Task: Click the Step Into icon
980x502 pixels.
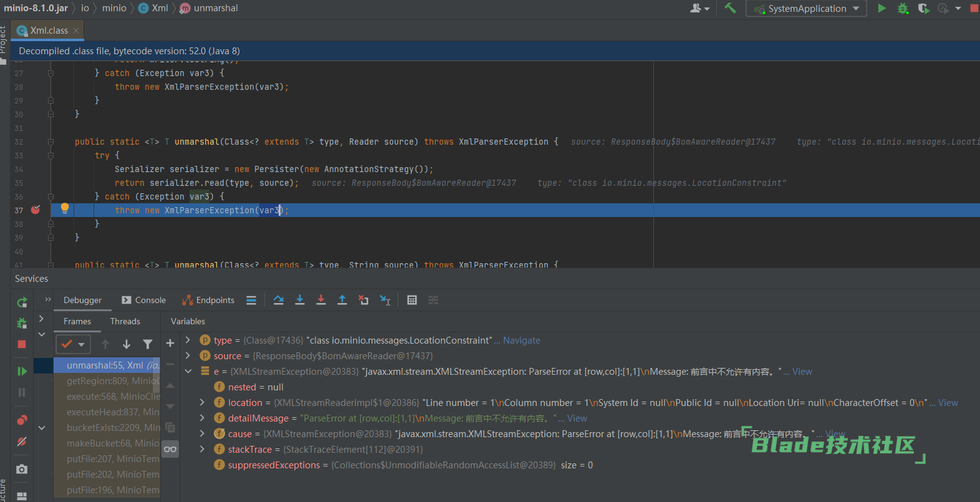Action: click(x=300, y=300)
